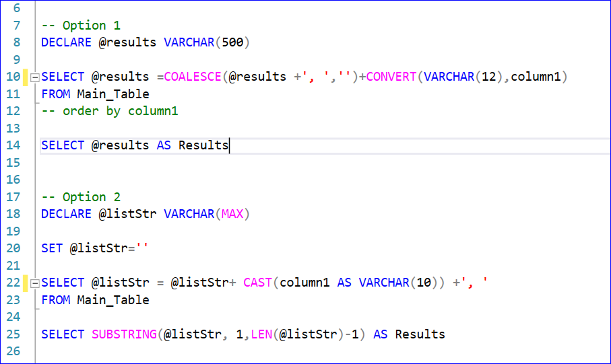
Task: Click the '-- order by column1' comment
Action: pyautogui.click(x=110, y=111)
